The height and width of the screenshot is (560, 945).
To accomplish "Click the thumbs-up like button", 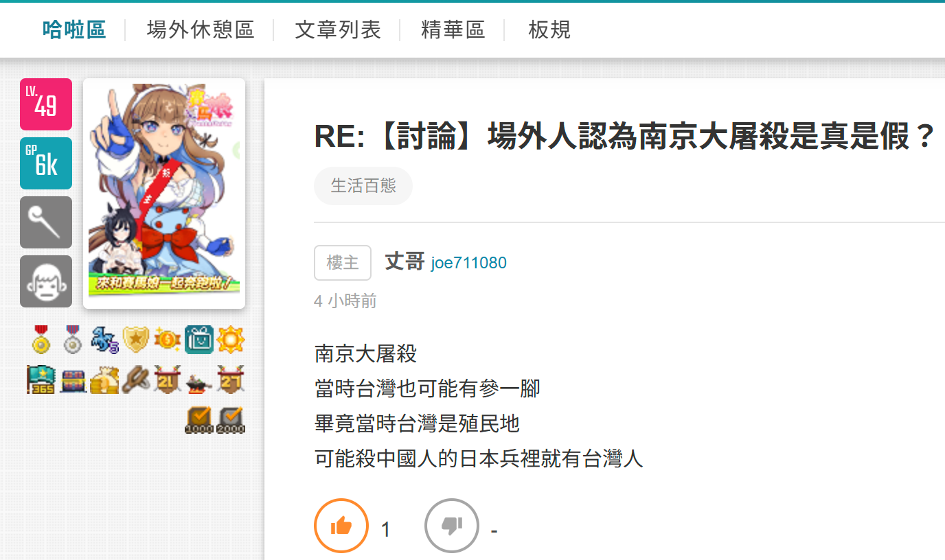I will pyautogui.click(x=341, y=526).
